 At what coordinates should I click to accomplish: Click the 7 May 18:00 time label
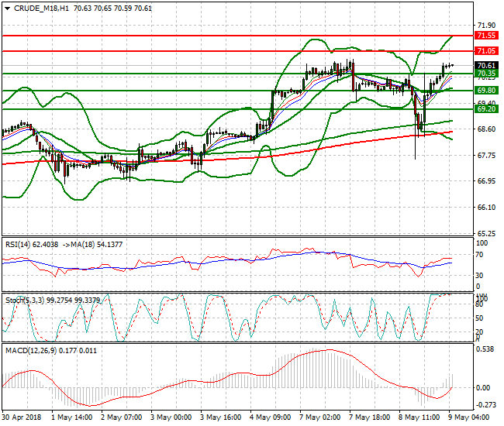(x=371, y=417)
